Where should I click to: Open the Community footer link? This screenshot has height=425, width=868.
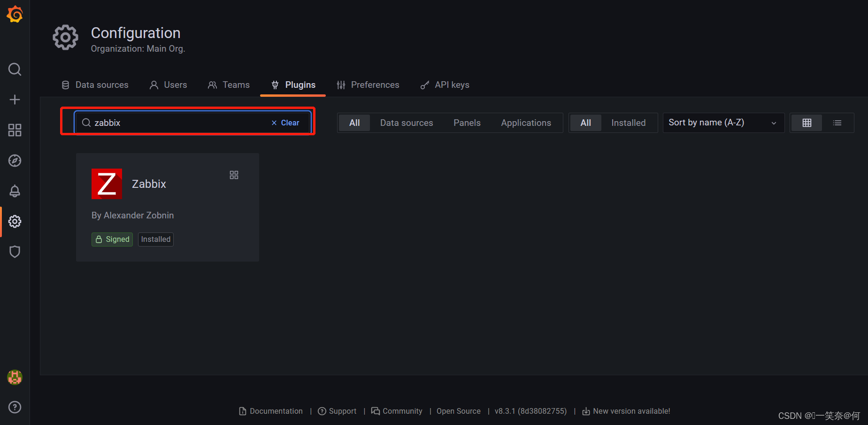pos(397,411)
